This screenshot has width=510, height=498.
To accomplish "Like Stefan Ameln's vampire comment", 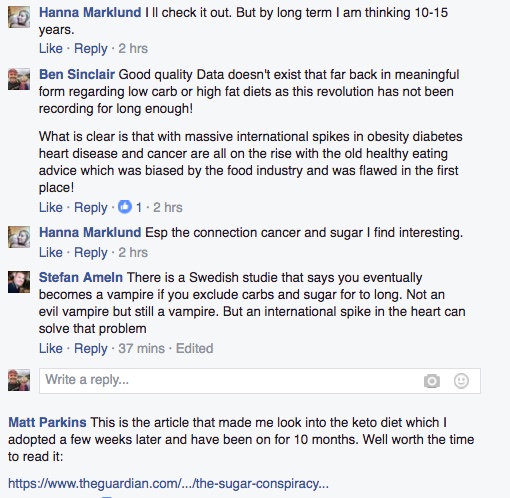I will click(51, 348).
